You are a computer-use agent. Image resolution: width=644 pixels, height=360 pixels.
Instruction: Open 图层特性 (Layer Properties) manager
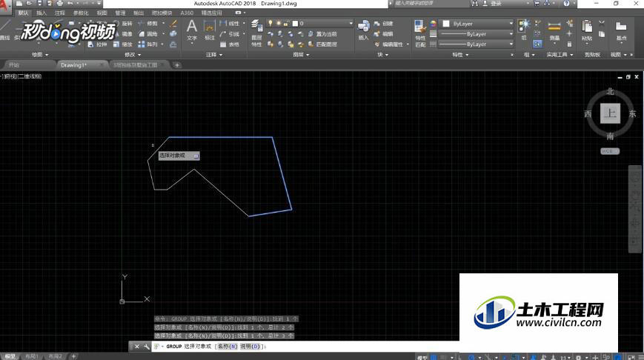pyautogui.click(x=256, y=33)
